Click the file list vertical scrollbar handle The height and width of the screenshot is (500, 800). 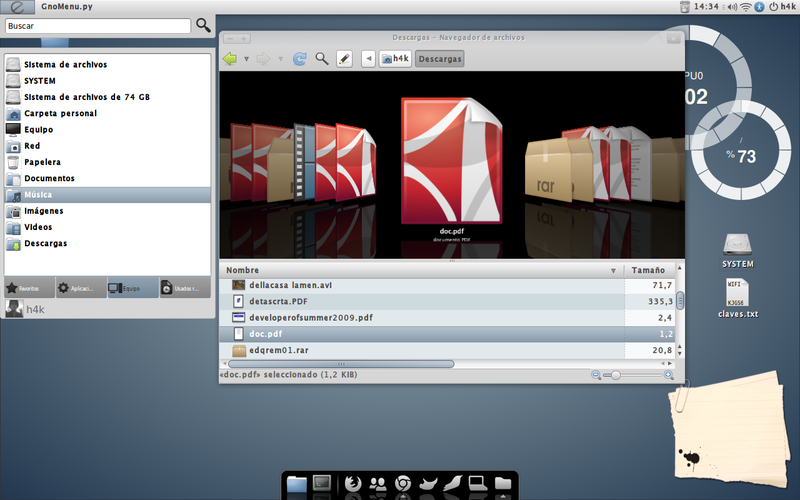coord(680,301)
